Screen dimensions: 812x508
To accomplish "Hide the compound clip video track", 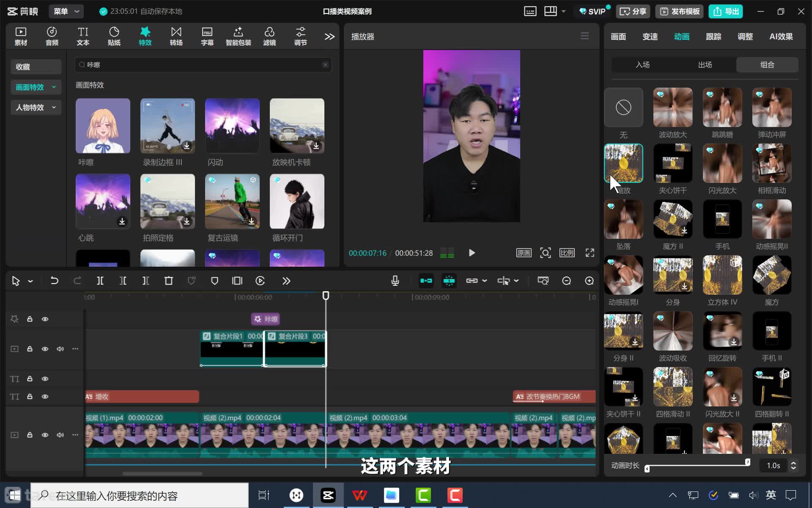I will coord(45,349).
